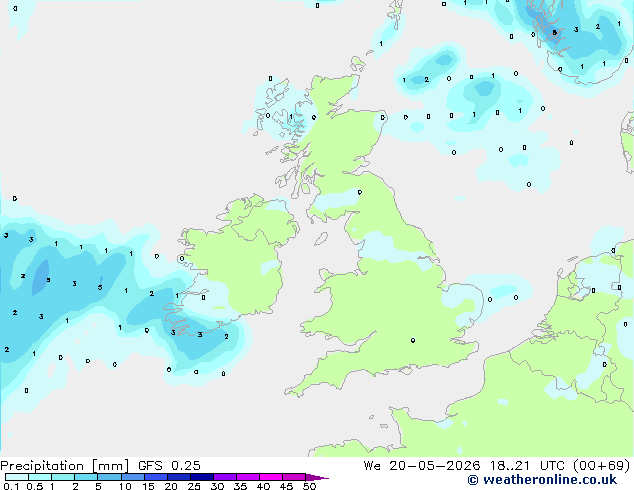The image size is (634, 490).
Task: Click the '(00+69)' forecast offset text
Action: pos(602,466)
